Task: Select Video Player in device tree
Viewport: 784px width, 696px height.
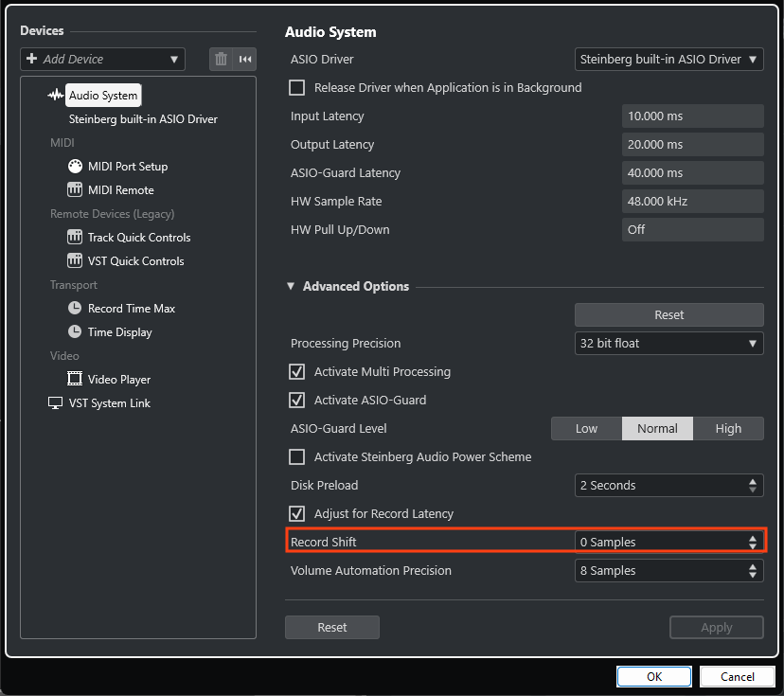Action: (119, 379)
